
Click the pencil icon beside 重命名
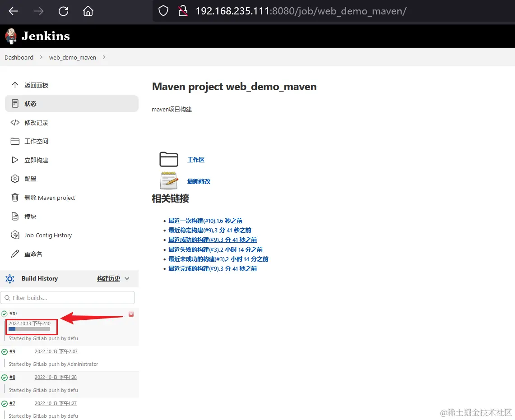tap(15, 254)
